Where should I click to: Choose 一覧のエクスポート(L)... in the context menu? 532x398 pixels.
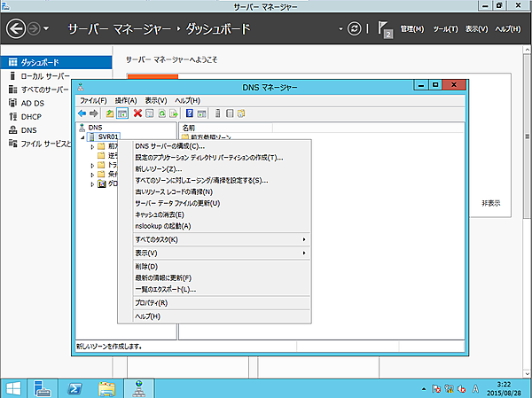[222, 290]
